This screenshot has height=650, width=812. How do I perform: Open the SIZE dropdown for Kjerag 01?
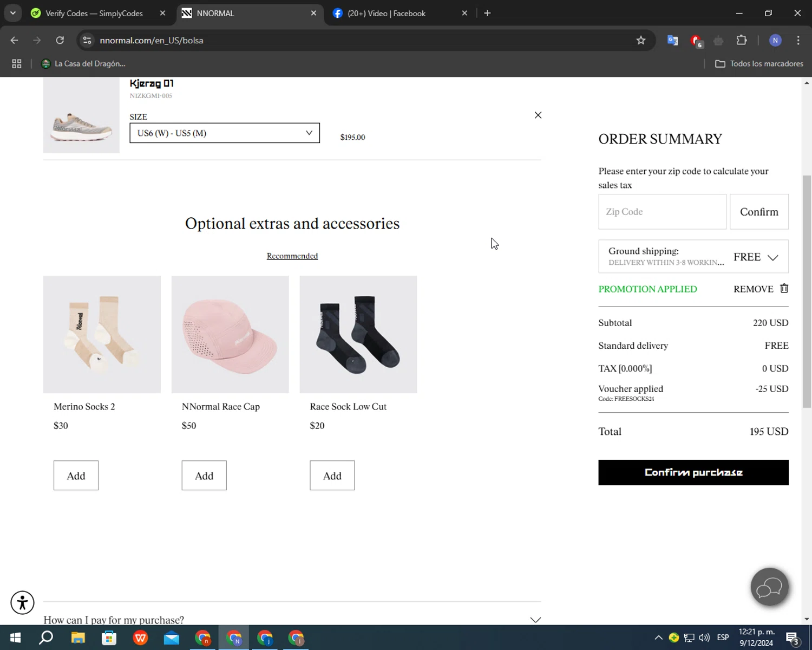tap(225, 133)
